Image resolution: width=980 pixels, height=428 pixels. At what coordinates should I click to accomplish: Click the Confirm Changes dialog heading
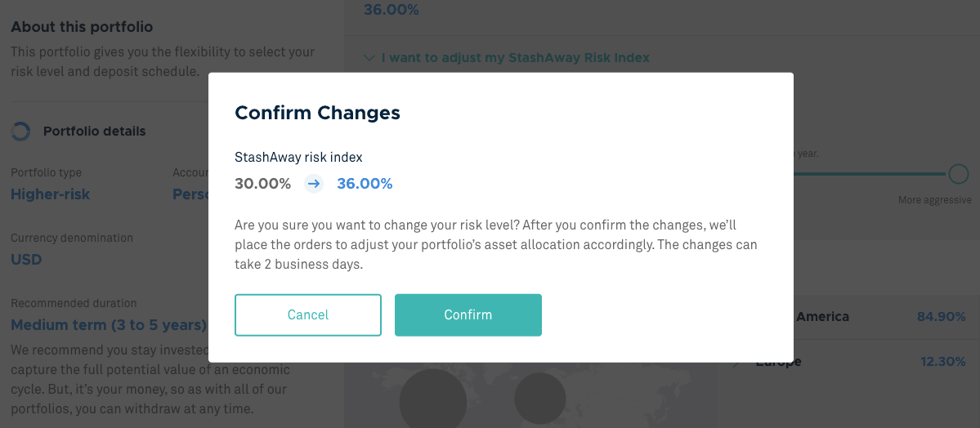(317, 113)
